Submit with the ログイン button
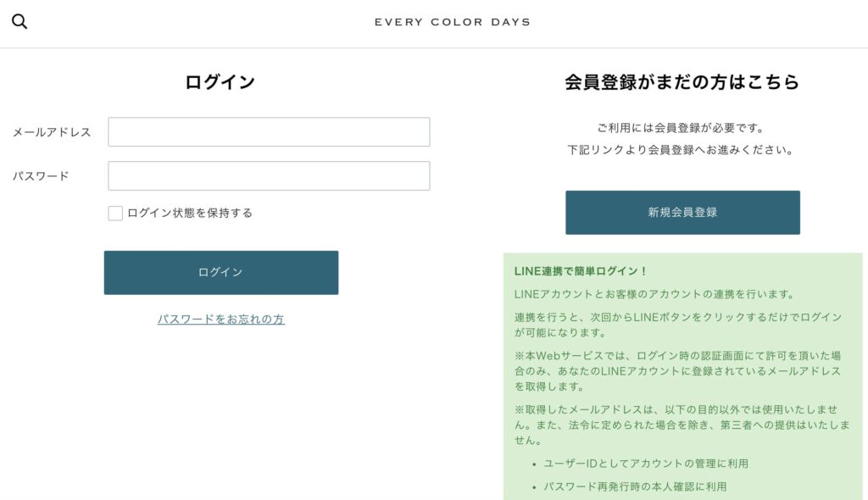Image resolution: width=868 pixels, height=500 pixels. tap(221, 272)
